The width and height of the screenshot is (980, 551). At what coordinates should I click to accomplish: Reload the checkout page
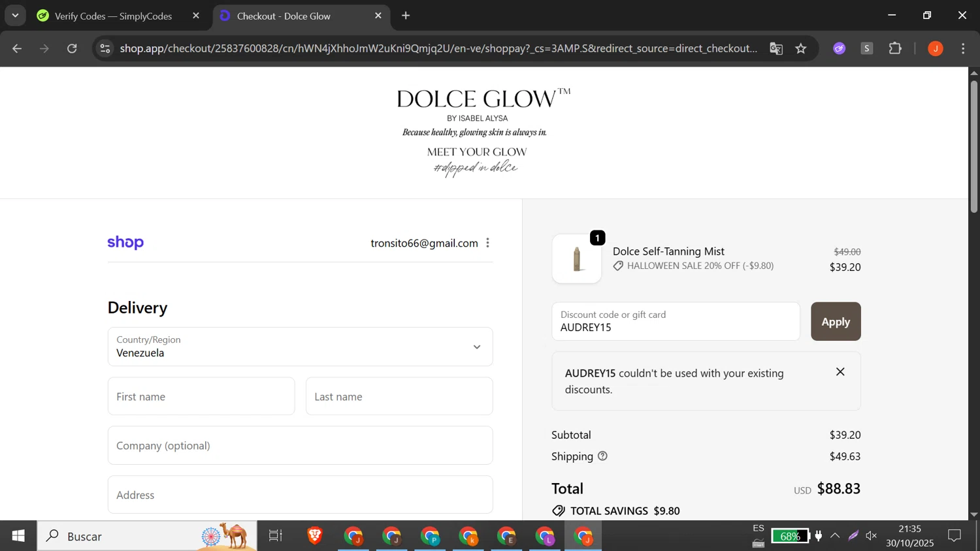tap(72, 48)
